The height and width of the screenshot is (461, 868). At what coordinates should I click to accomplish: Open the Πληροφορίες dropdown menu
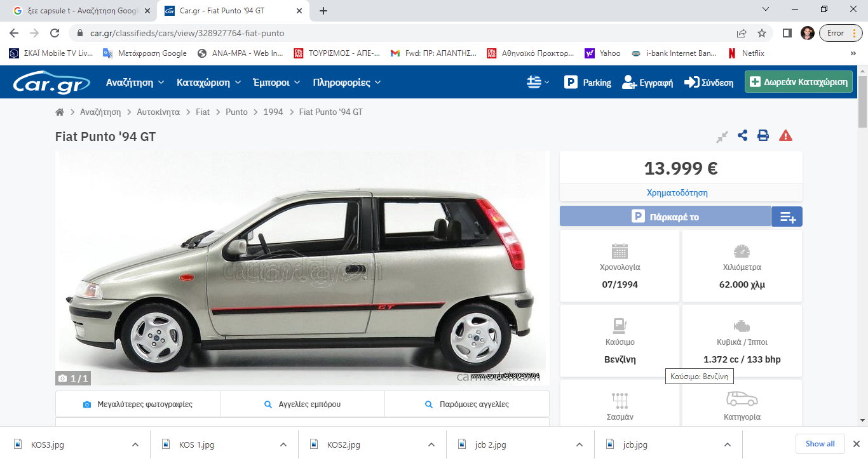coord(347,83)
